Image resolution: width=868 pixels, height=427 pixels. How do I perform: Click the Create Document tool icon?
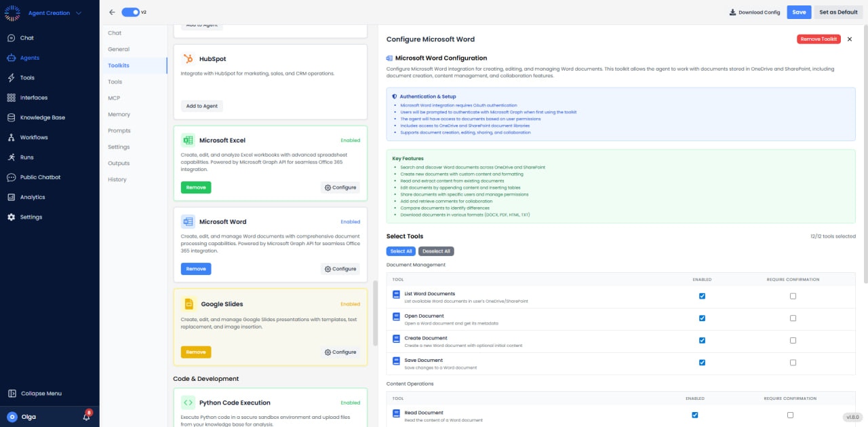(397, 338)
